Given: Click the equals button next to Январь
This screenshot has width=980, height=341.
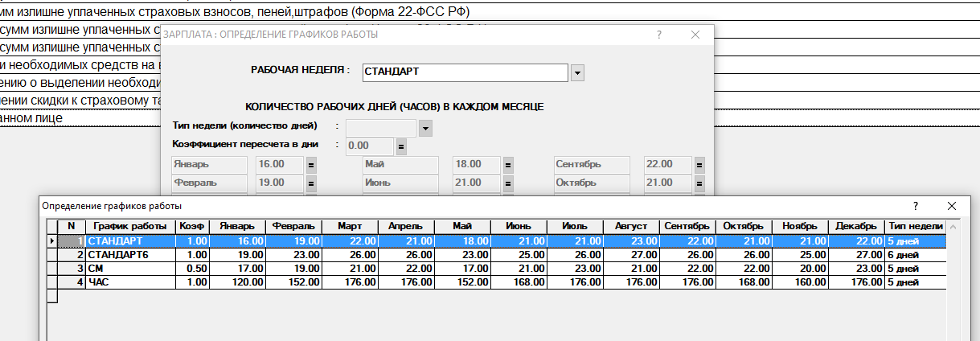Looking at the screenshot, I should 310,164.
